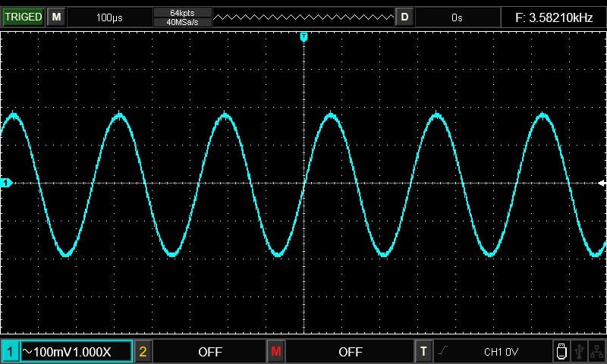Click the AC coupling symbol for channel 1

click(x=27, y=352)
